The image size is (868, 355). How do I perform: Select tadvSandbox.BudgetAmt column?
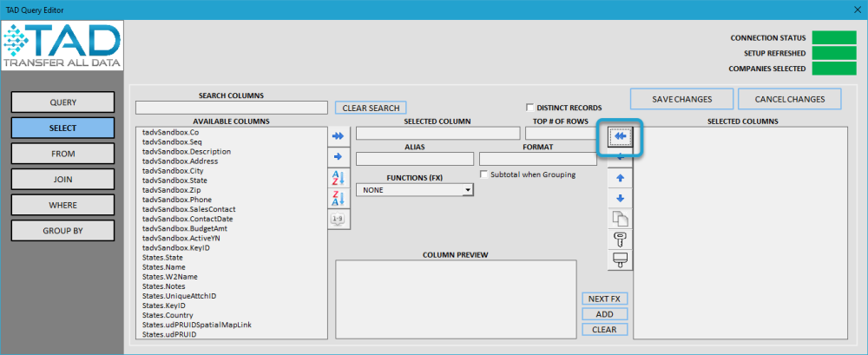(x=185, y=228)
